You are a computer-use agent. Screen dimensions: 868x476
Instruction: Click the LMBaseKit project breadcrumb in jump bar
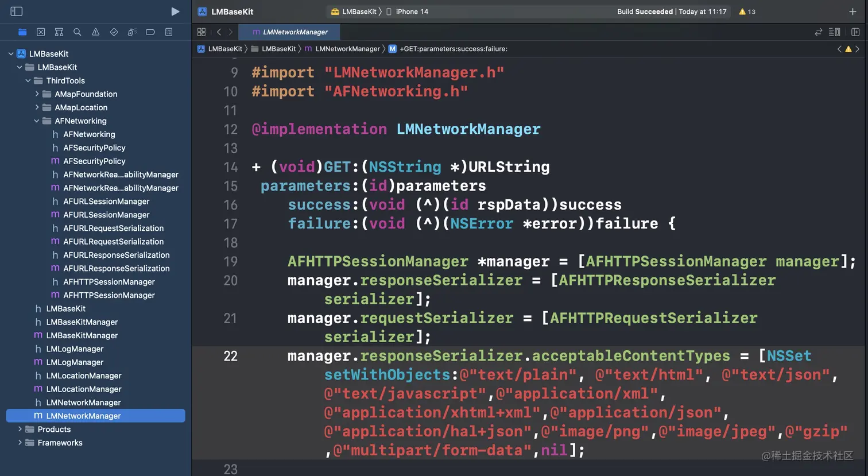click(x=220, y=49)
